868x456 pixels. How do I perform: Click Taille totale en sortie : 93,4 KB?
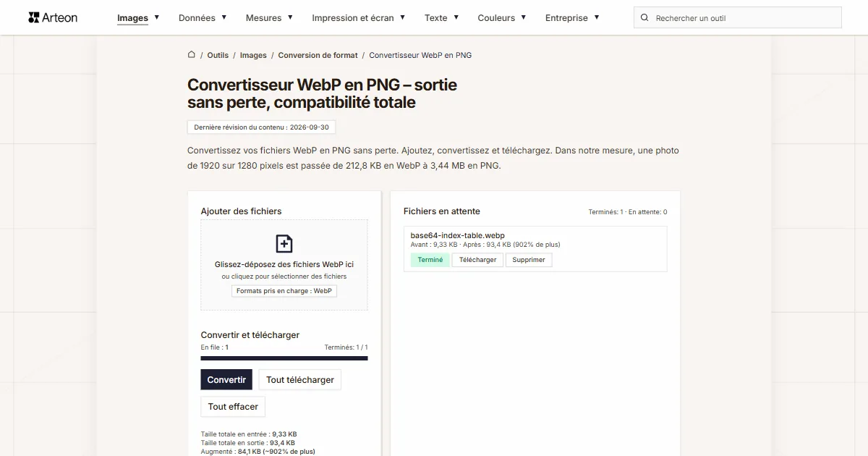[247, 442]
